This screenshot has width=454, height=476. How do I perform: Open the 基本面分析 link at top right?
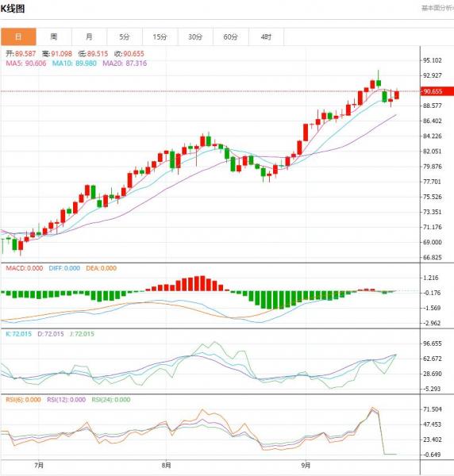point(437,8)
